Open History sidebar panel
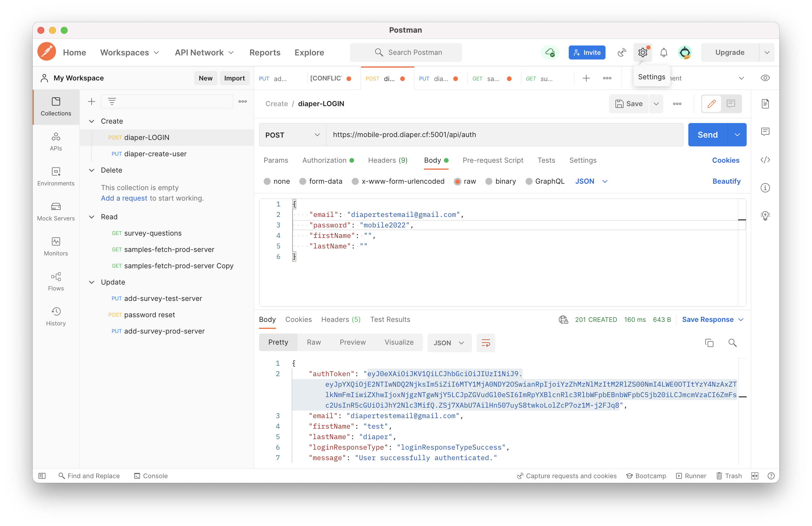 56,316
